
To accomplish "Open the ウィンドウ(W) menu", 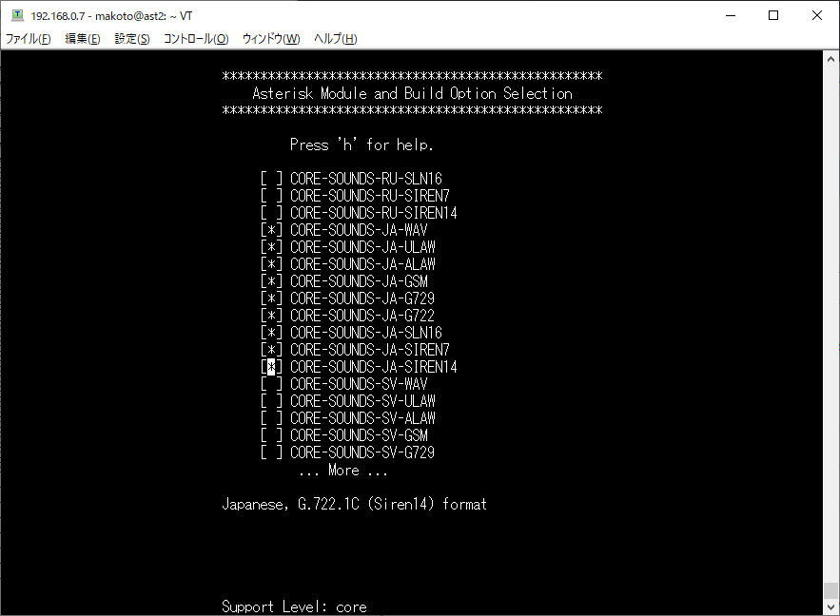I will (x=271, y=39).
